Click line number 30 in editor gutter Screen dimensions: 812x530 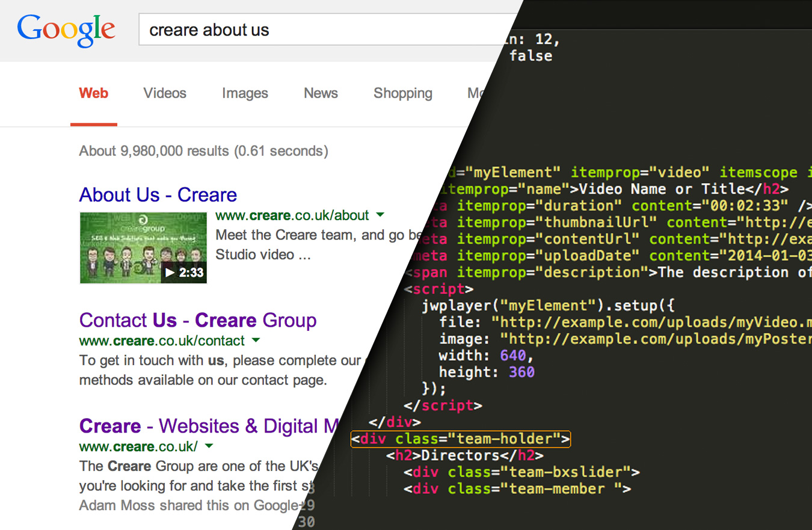pyautogui.click(x=306, y=522)
